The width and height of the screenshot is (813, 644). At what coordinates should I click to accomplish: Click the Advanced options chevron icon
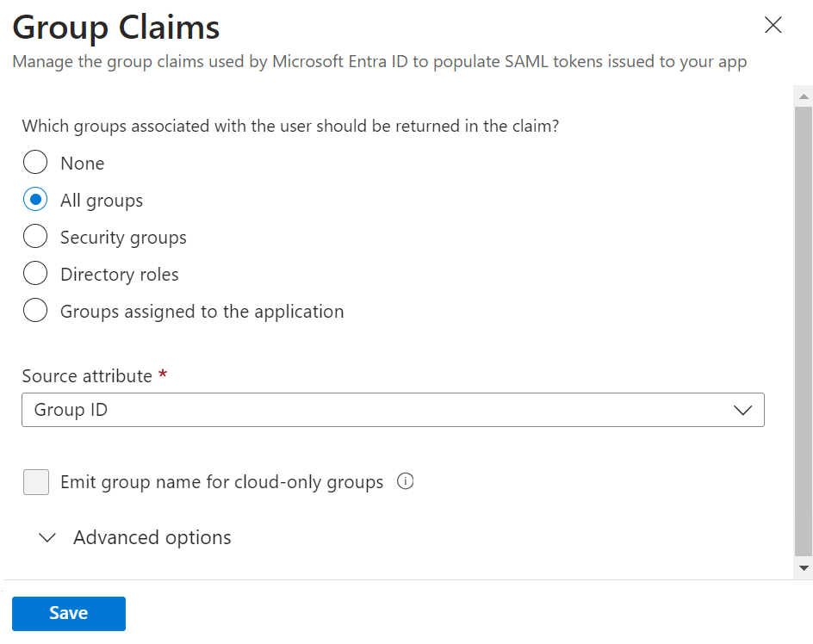click(x=47, y=538)
